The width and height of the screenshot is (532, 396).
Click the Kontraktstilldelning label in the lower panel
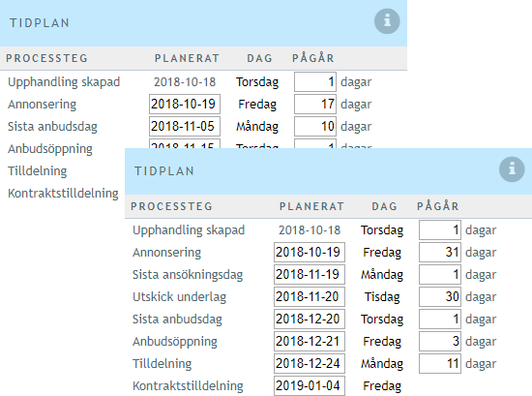[188, 385]
